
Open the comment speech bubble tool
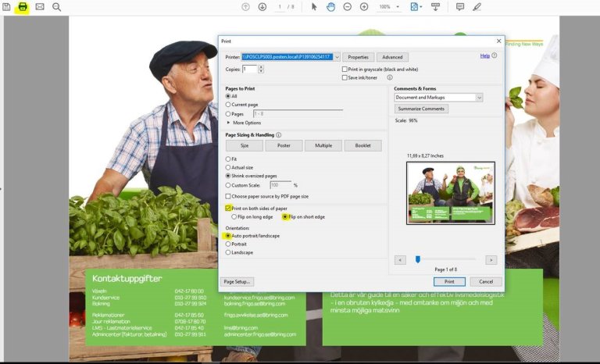[x=459, y=6]
